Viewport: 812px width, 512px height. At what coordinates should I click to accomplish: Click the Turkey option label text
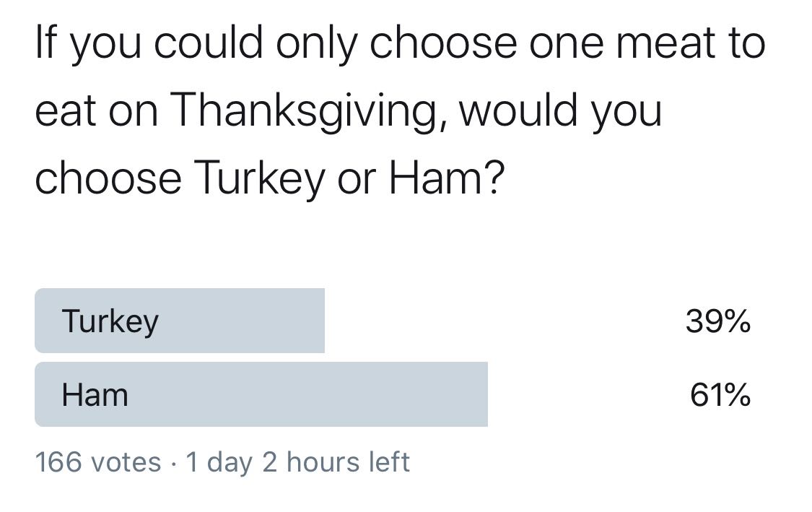pyautogui.click(x=110, y=322)
